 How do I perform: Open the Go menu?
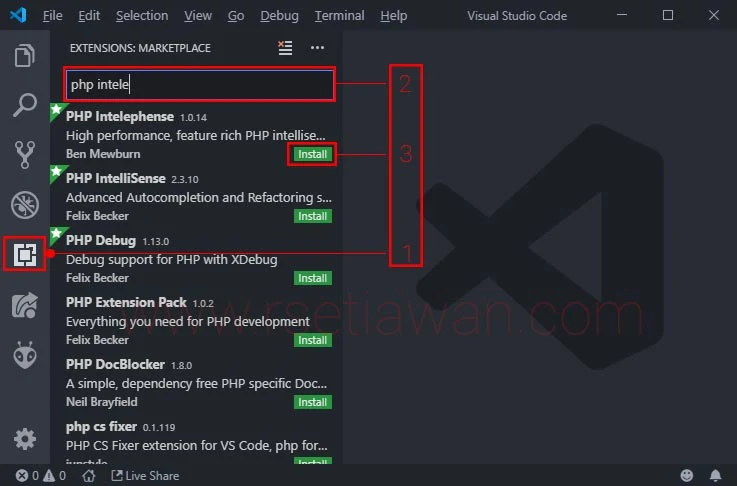coord(236,16)
